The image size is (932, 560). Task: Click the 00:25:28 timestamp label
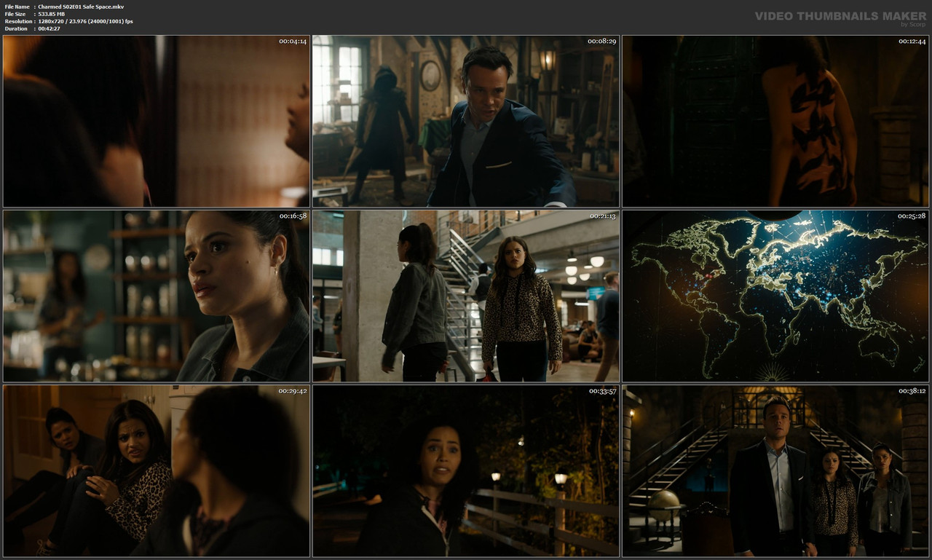click(x=912, y=216)
